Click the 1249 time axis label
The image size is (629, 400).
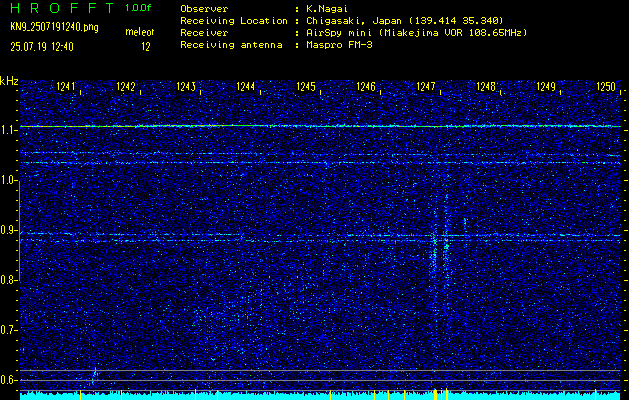click(x=546, y=86)
